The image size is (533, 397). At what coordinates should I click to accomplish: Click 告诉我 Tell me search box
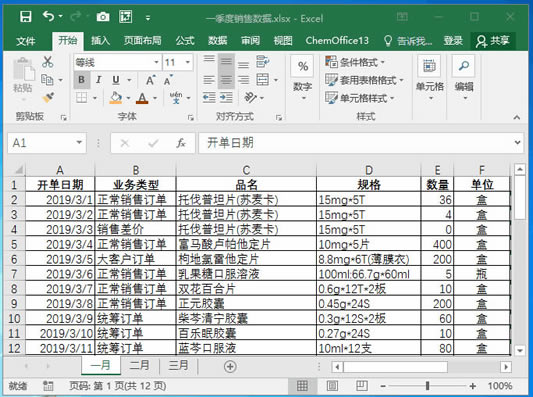[408, 41]
